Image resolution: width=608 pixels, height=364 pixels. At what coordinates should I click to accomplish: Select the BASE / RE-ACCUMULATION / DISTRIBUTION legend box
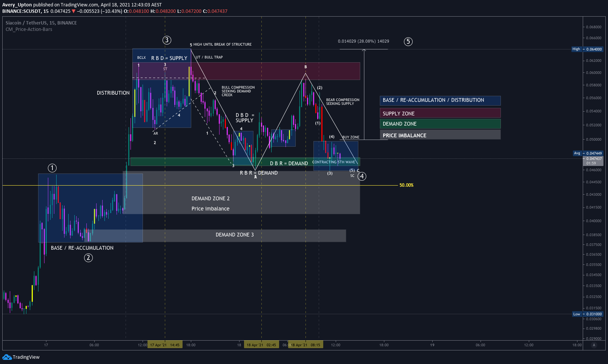point(440,100)
